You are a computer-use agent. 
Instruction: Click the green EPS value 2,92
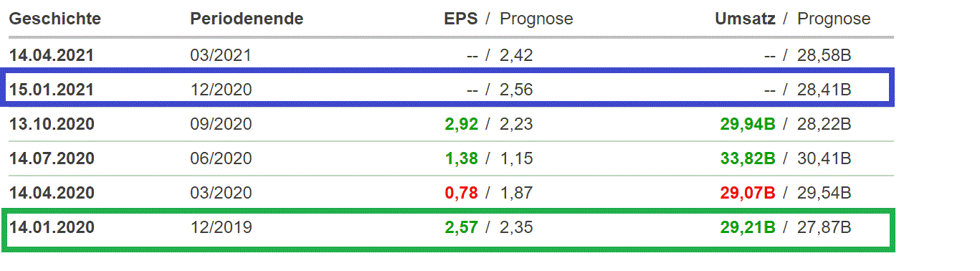click(461, 124)
